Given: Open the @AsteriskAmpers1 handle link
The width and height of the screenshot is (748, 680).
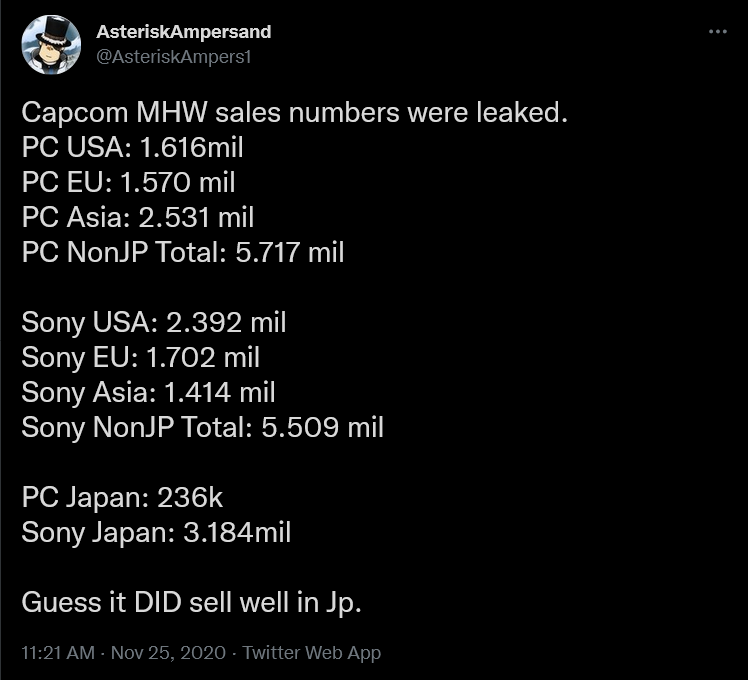Looking at the screenshot, I should 174,57.
